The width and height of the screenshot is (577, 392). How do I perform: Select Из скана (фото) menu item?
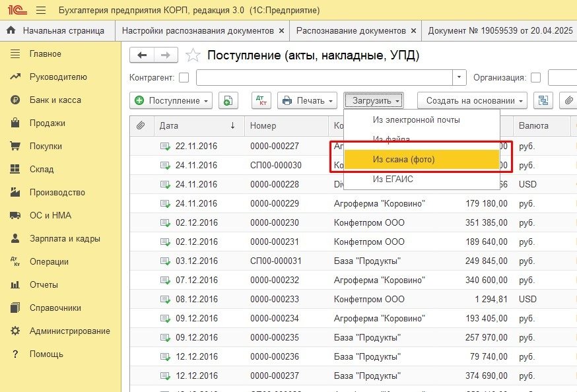pos(403,159)
